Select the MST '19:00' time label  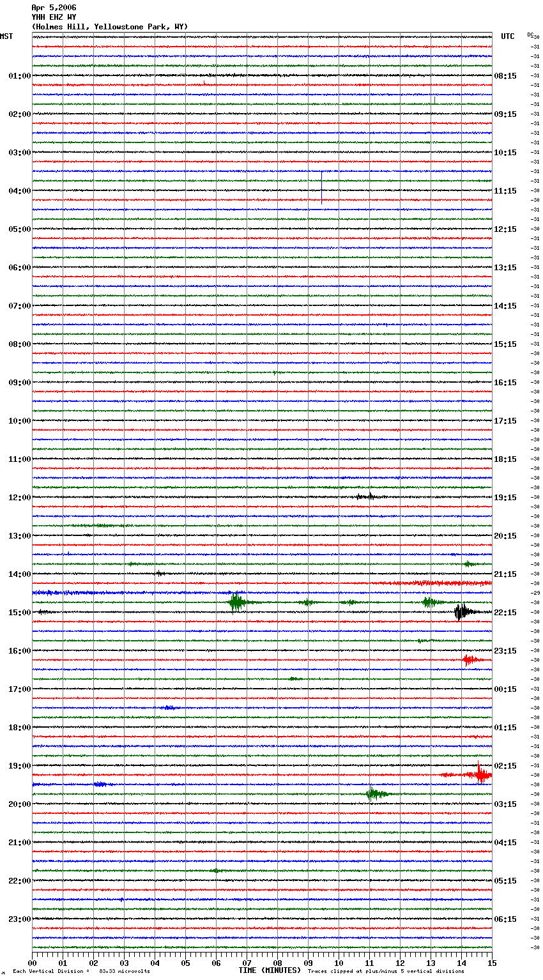tap(20, 766)
